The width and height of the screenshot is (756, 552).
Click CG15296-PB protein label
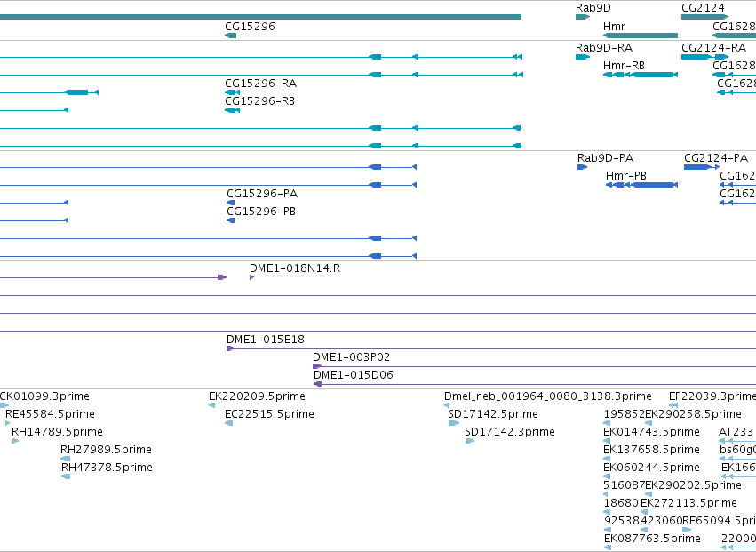pos(261,212)
